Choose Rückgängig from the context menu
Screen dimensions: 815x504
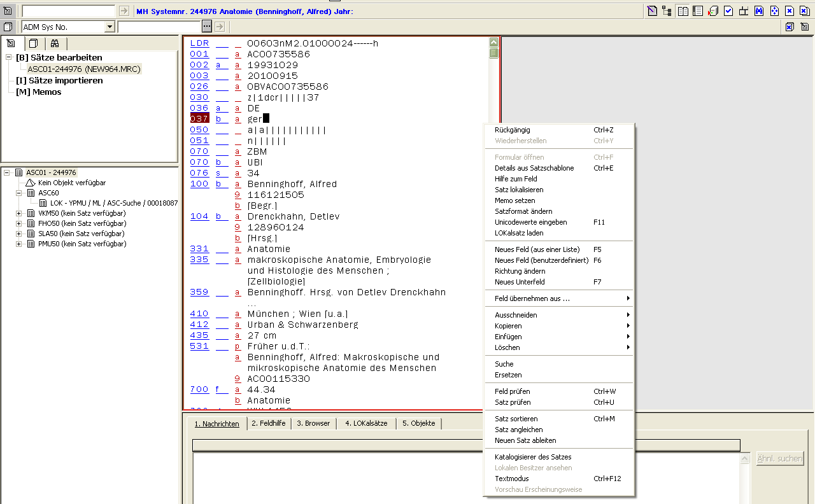pyautogui.click(x=558, y=130)
